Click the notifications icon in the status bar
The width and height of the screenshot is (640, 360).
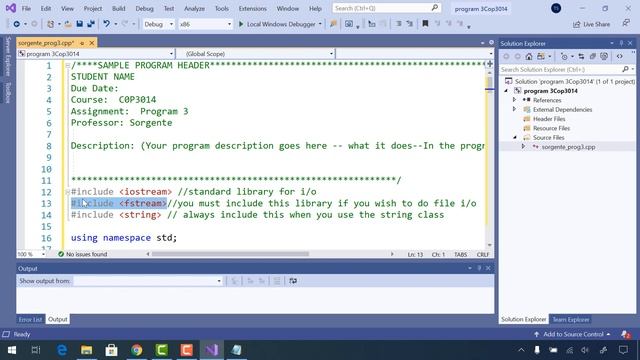pos(626,334)
